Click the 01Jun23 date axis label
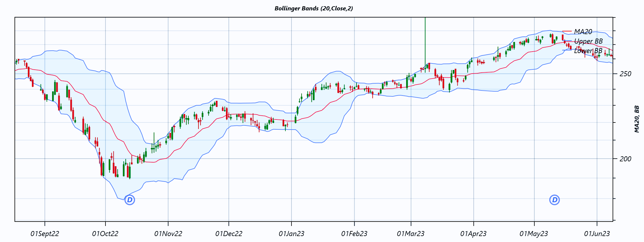The width and height of the screenshot is (644, 242). click(597, 234)
